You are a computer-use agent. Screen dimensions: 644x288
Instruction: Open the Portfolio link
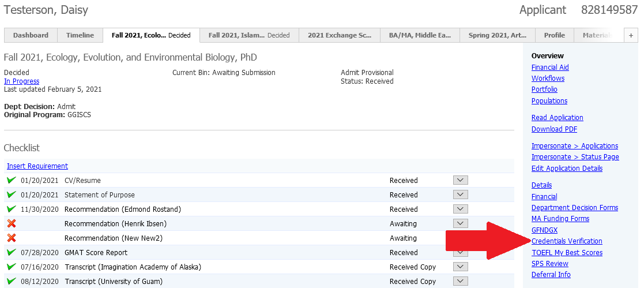click(544, 89)
